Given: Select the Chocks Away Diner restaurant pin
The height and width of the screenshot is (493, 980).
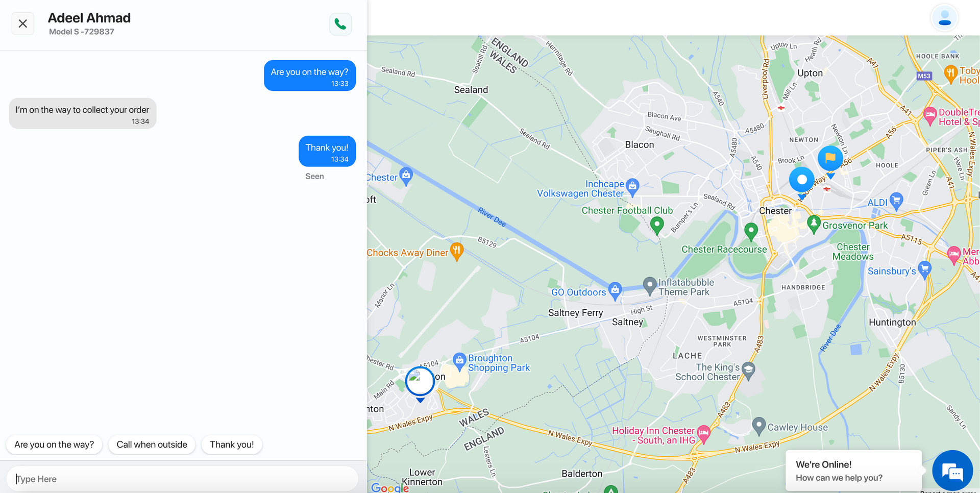Looking at the screenshot, I should click(457, 252).
